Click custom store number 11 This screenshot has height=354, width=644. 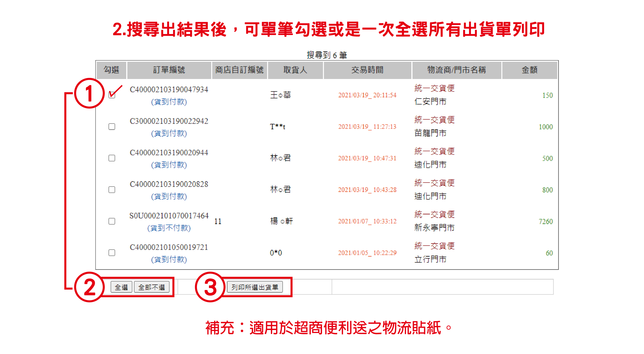pyautogui.click(x=218, y=221)
